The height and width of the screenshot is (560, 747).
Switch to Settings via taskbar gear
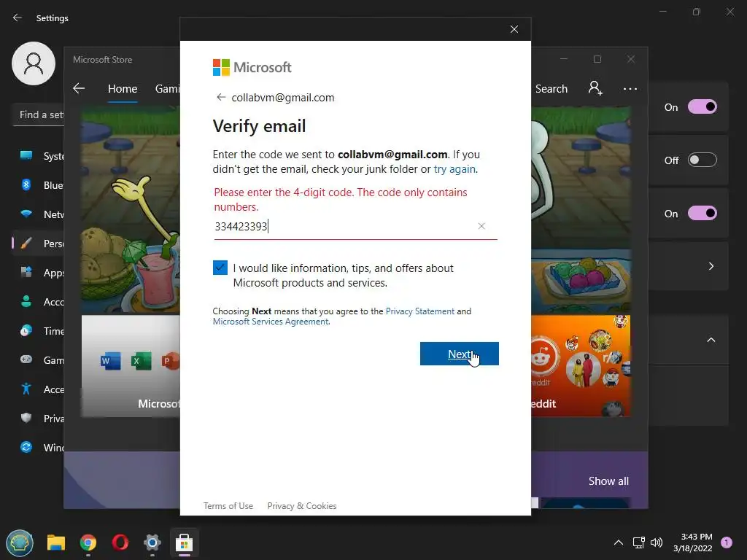pyautogui.click(x=152, y=542)
